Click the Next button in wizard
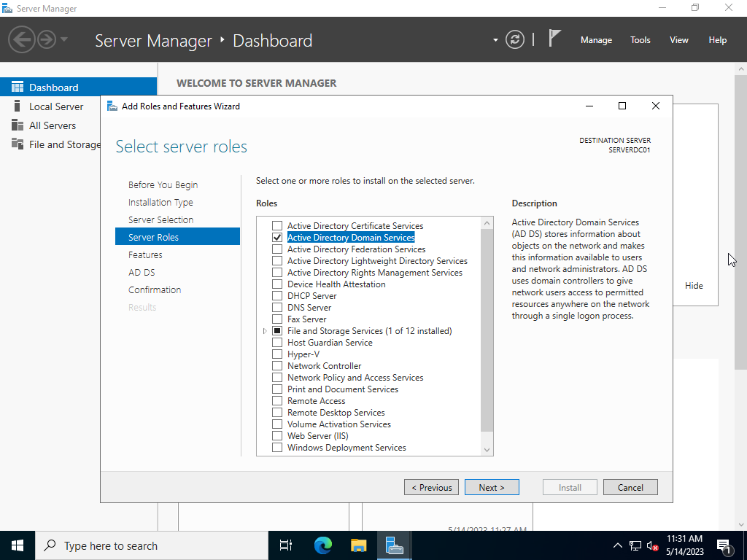Screen dimensions: 747x560 (x=492, y=487)
